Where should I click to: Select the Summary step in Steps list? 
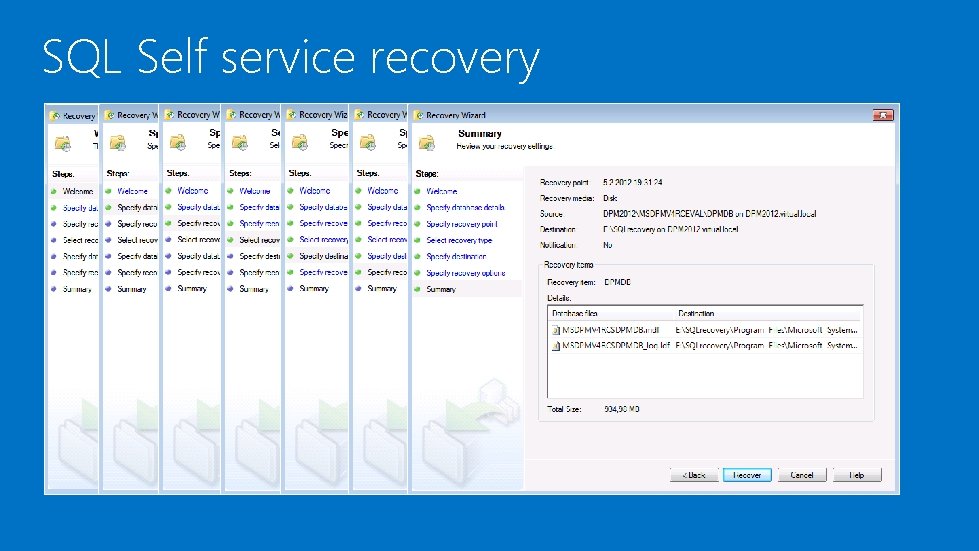tap(441, 289)
